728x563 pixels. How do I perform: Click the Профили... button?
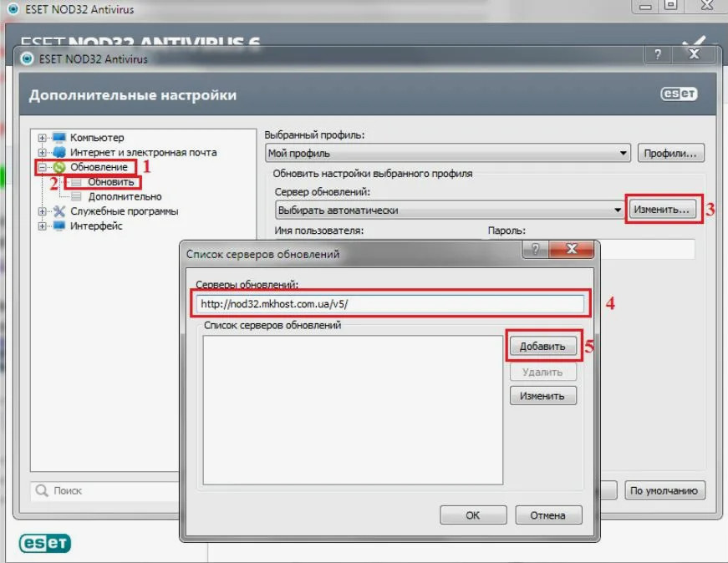tap(671, 154)
